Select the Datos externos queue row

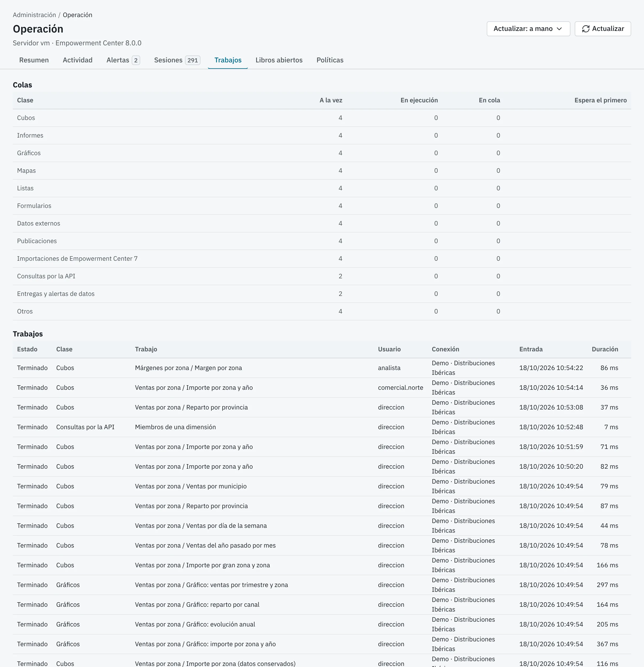tap(322, 224)
